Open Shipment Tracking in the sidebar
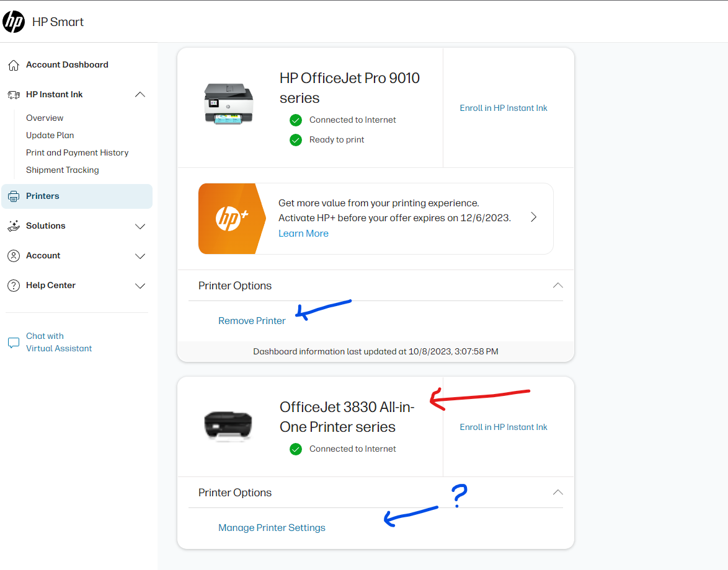The height and width of the screenshot is (570, 728). coord(62,170)
